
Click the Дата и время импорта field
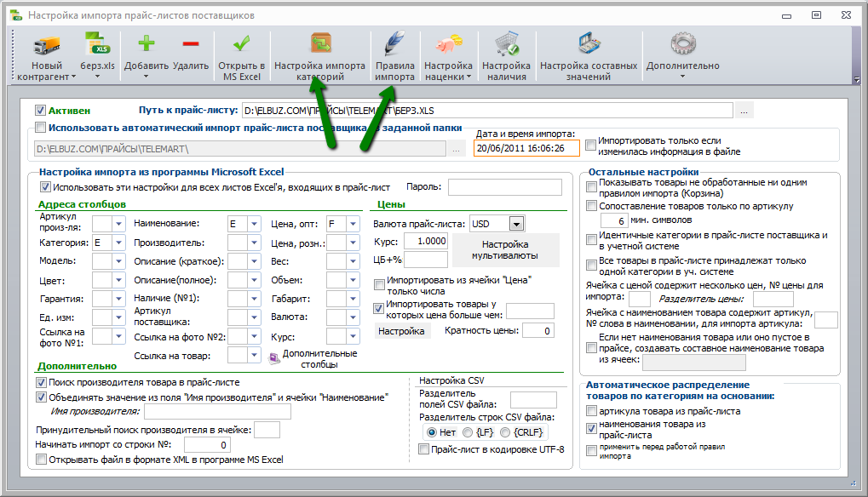(x=526, y=148)
